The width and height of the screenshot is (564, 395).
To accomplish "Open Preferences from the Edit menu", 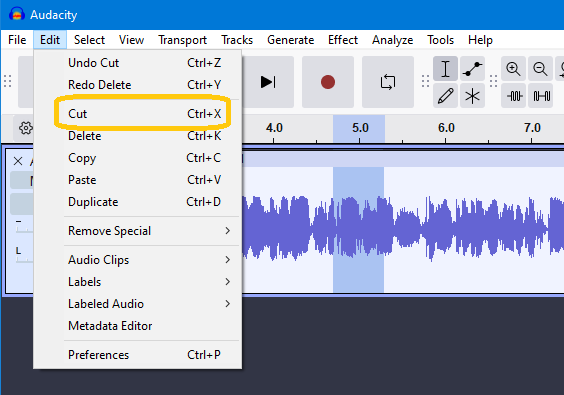I will (137, 355).
